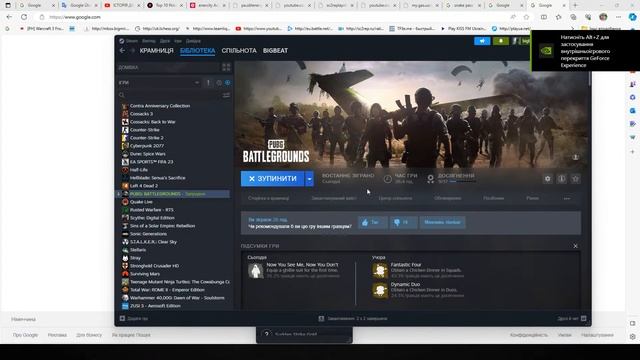
Task: Open the Discussions link for PUBG
Action: 448,198
